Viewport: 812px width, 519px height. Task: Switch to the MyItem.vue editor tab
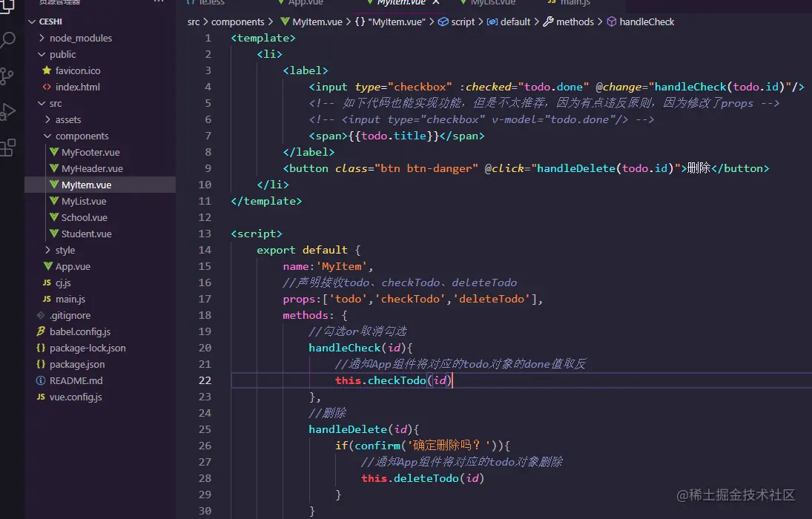401,2
